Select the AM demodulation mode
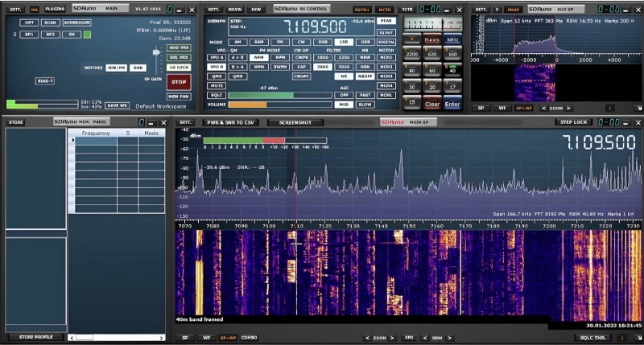The height and width of the screenshot is (345, 644). pos(237,42)
